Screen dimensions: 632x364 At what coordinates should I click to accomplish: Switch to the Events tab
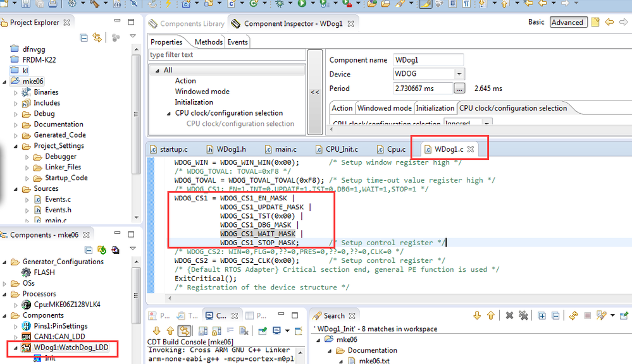coord(237,42)
